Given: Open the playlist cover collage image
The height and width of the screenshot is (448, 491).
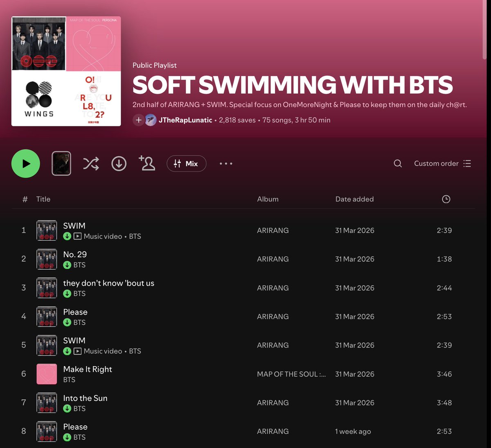Looking at the screenshot, I should point(66,71).
